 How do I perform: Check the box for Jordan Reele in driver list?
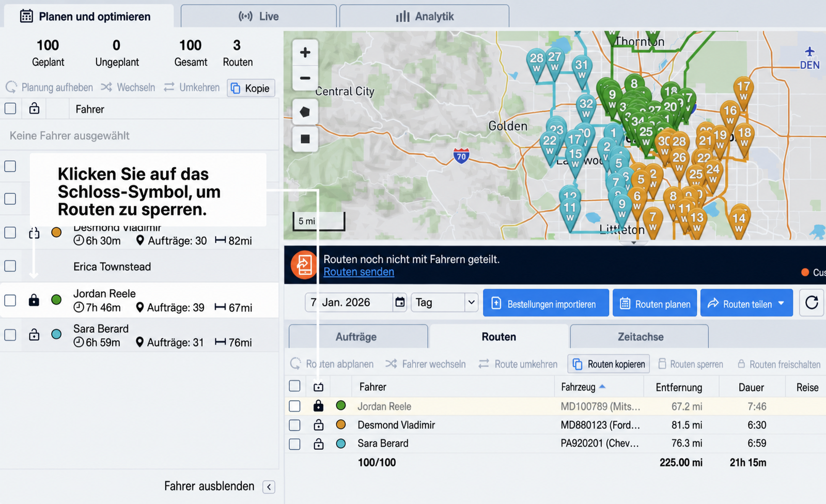point(10,300)
